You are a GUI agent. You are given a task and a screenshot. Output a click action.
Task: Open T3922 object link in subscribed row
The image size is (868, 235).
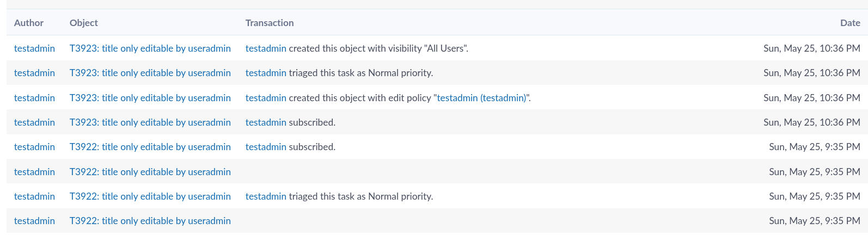(x=150, y=147)
